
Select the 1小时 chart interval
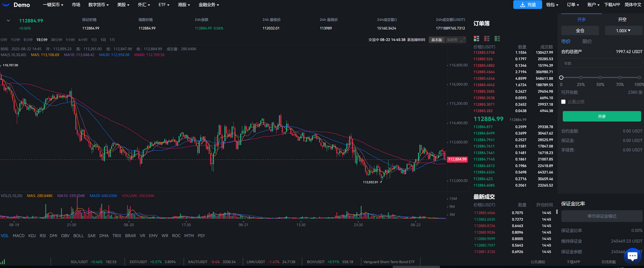click(x=70, y=40)
